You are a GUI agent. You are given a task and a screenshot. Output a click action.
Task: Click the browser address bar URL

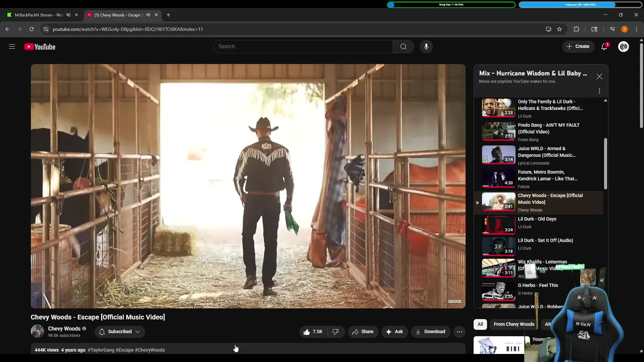[128, 29]
